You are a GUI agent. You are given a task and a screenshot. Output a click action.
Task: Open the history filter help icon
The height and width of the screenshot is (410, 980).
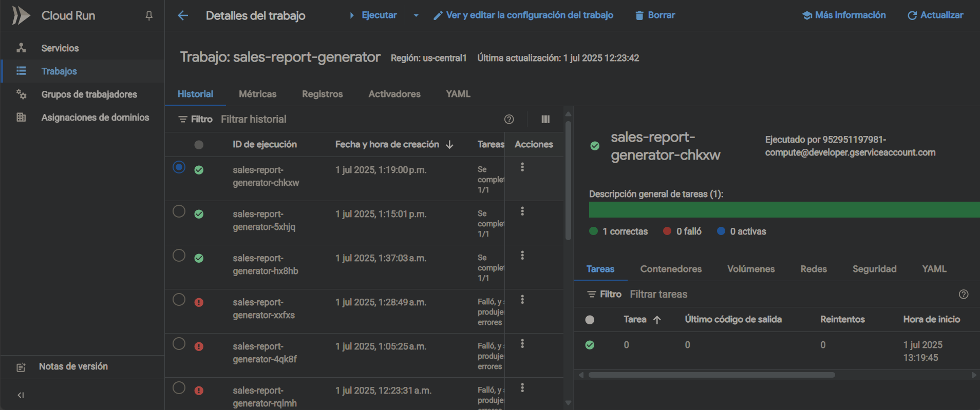[509, 119]
